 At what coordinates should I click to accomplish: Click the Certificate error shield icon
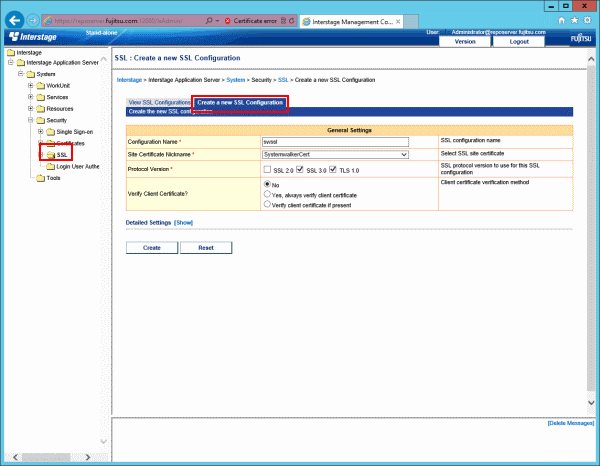tap(227, 21)
